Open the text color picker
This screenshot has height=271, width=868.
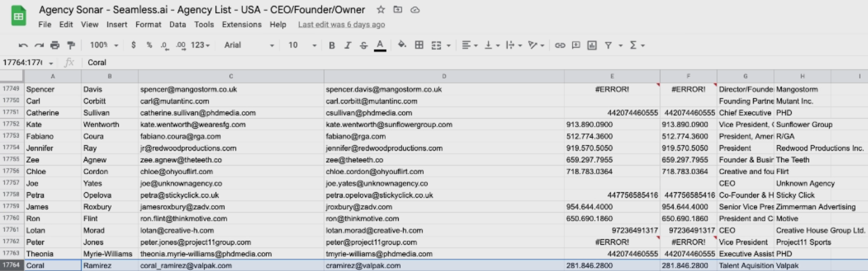coord(380,45)
